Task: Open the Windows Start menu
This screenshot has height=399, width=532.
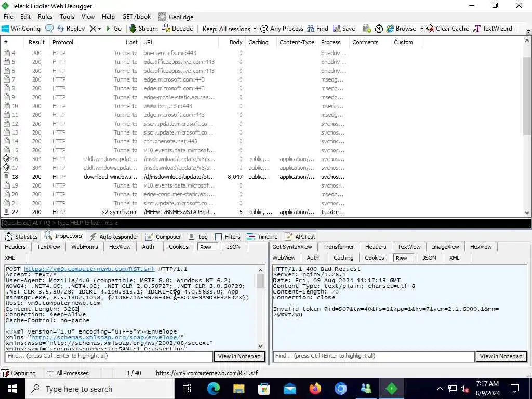Action: pos(12,389)
